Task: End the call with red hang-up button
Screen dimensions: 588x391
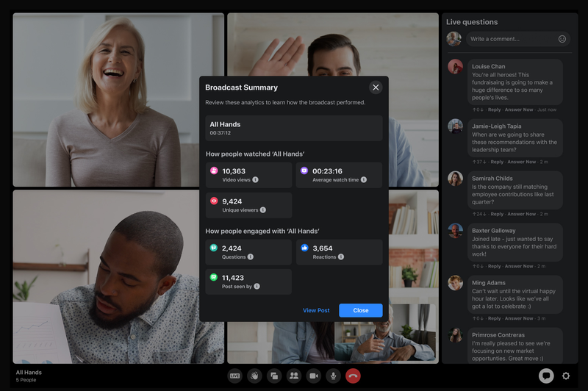Action: point(353,376)
